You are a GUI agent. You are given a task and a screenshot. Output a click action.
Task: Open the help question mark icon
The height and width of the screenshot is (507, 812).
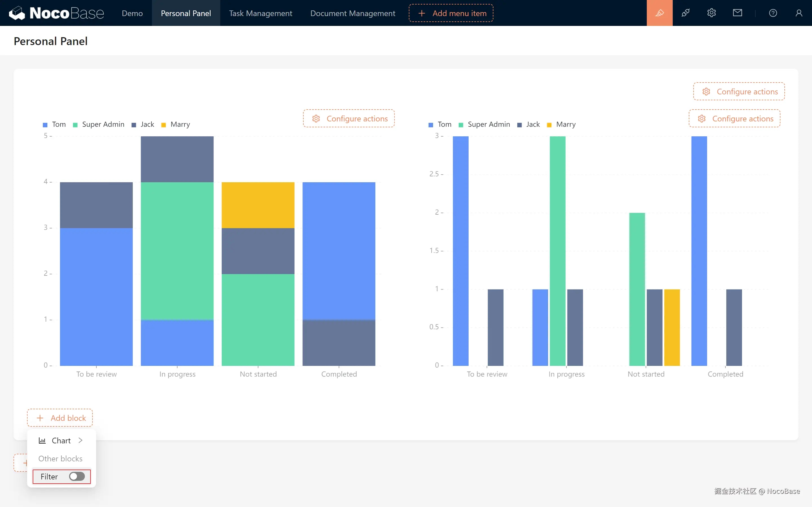[x=773, y=13]
